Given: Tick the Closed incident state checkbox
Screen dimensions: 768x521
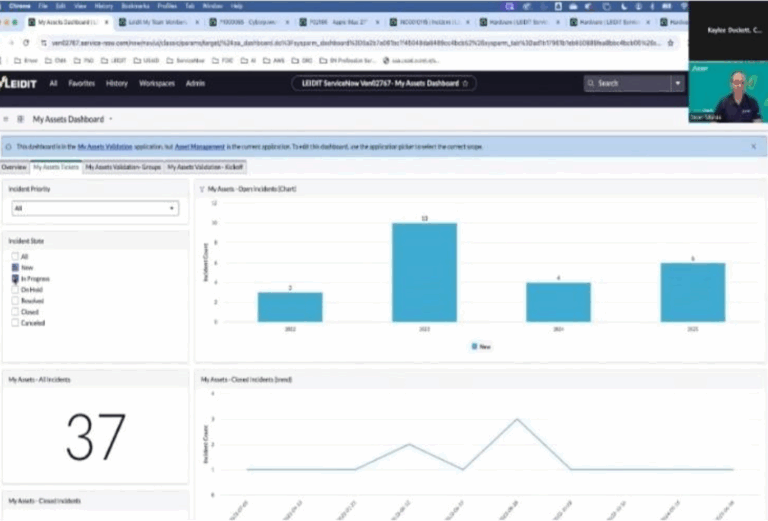Looking at the screenshot, I should [x=15, y=312].
